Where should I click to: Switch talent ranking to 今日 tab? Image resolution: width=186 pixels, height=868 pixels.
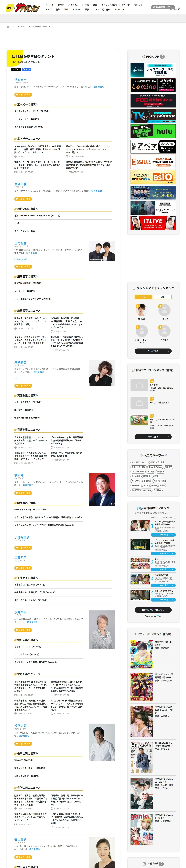point(143,297)
